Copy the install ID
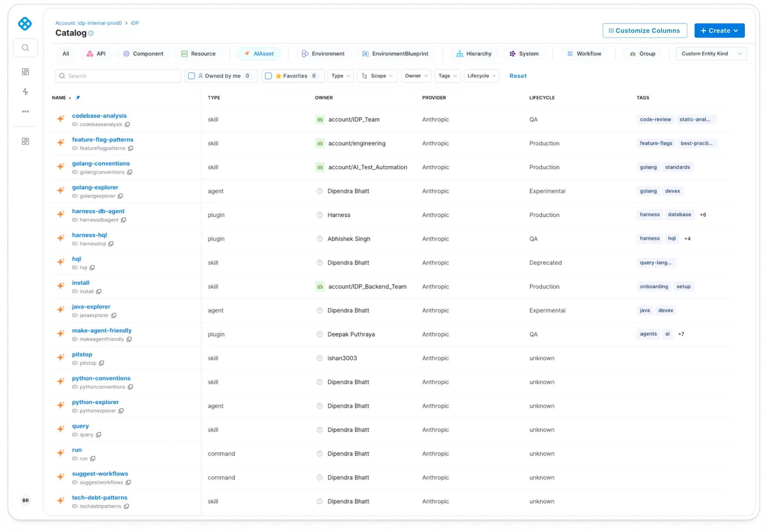 pos(99,292)
